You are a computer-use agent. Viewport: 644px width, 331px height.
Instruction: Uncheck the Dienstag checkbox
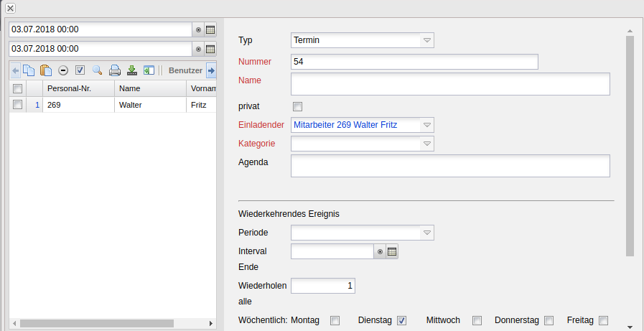tap(402, 320)
